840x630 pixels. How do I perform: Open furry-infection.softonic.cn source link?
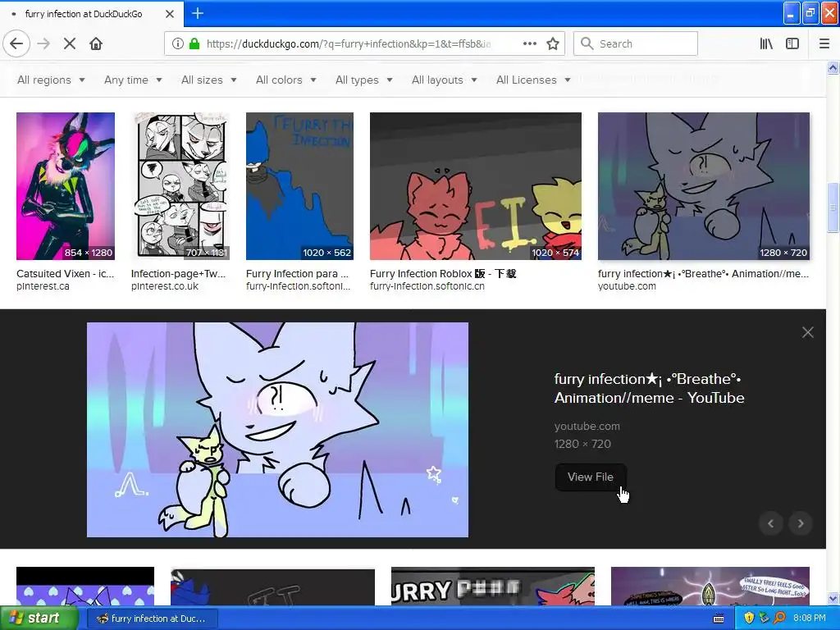(427, 286)
